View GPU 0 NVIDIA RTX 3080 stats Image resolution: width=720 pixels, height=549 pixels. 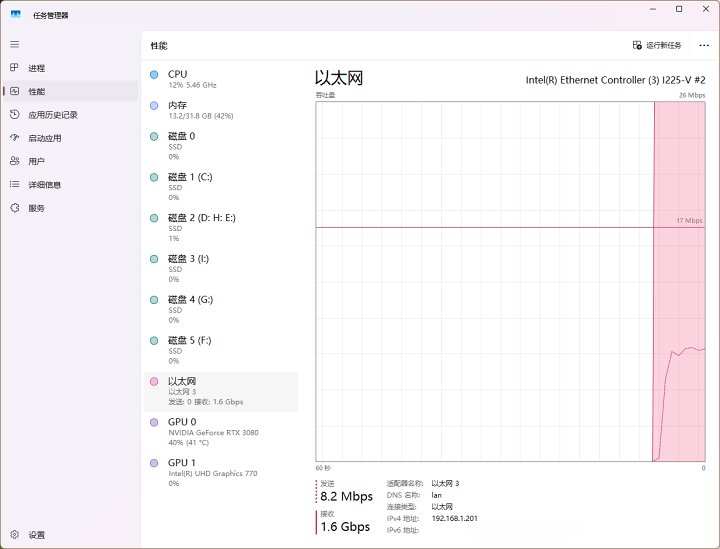(221, 432)
